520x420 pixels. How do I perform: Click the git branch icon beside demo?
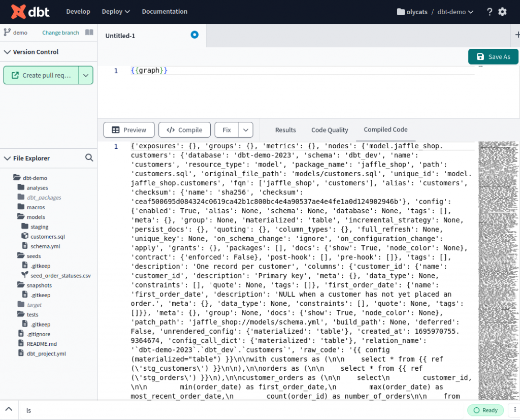[x=7, y=32]
